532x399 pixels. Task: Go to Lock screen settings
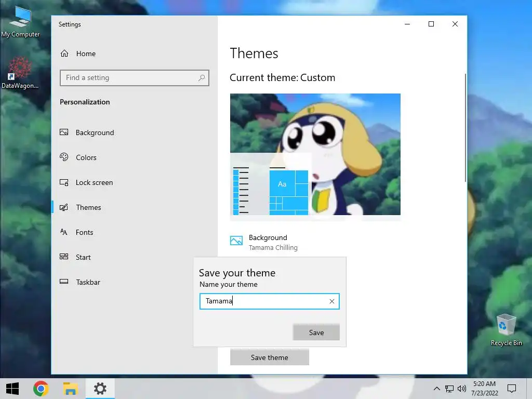(x=135, y=182)
